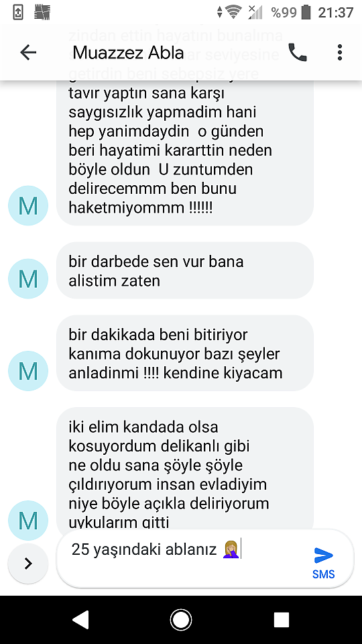Open conversation title Muazzez Abla
The height and width of the screenshot is (644, 362).
(x=128, y=52)
